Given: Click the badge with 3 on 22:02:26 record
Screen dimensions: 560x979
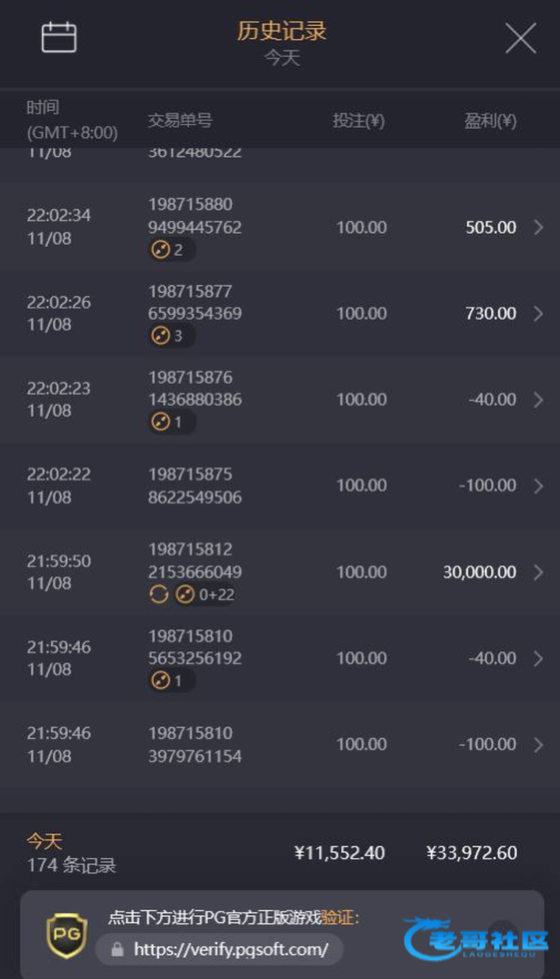Looking at the screenshot, I should [168, 336].
